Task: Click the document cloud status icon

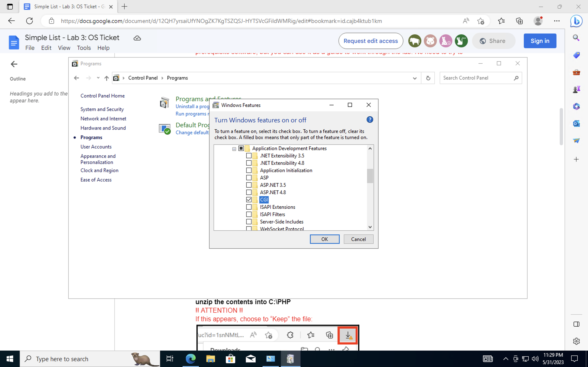Action: (137, 38)
